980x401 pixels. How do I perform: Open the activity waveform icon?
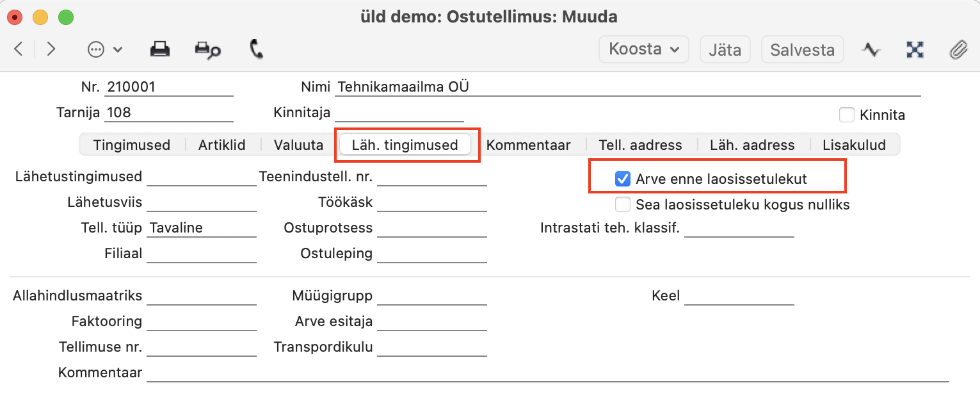tap(871, 49)
